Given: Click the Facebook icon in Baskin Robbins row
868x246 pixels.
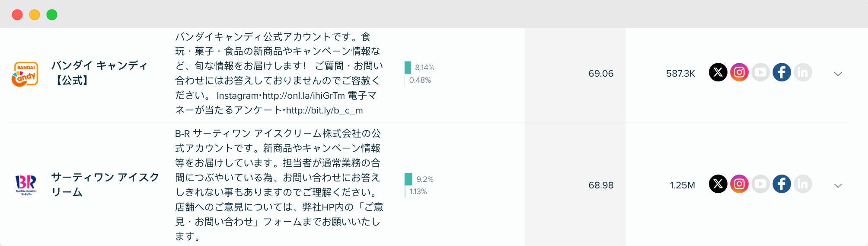Looking at the screenshot, I should coord(782,184).
